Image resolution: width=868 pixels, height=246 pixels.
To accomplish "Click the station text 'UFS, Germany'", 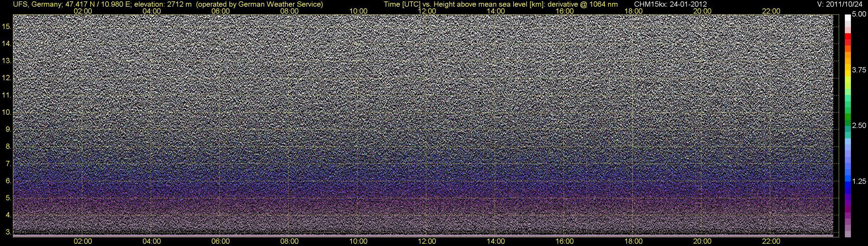I will click(x=37, y=4).
